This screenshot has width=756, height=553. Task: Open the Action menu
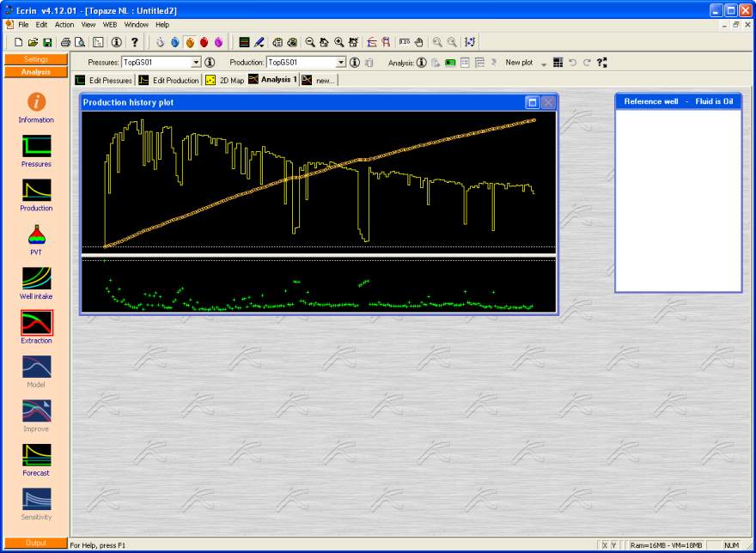(x=64, y=25)
